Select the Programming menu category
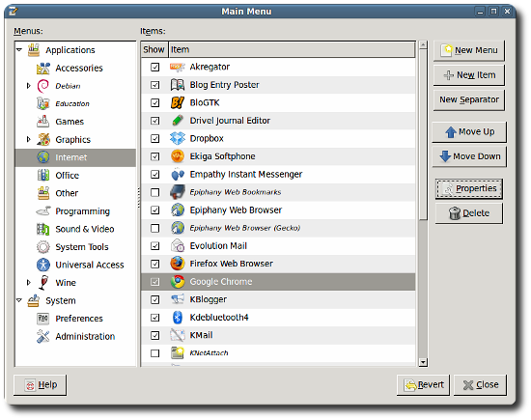The image size is (531, 420). pyautogui.click(x=75, y=211)
